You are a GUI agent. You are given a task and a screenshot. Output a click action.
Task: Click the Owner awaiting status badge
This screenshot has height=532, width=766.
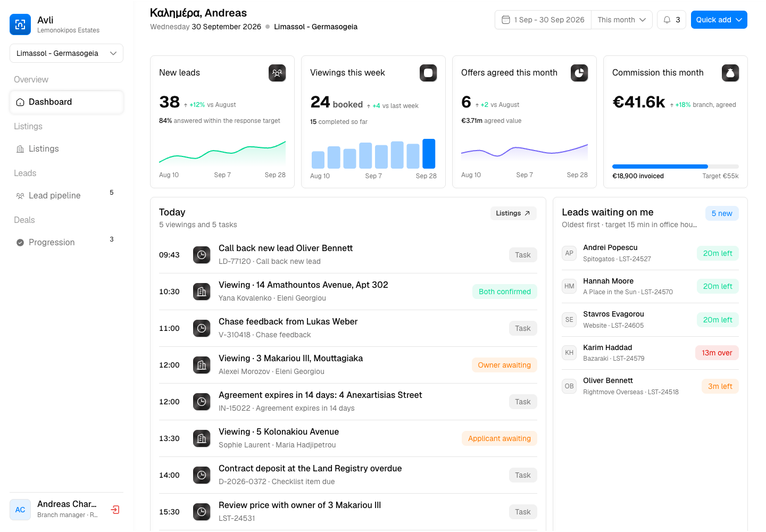504,365
